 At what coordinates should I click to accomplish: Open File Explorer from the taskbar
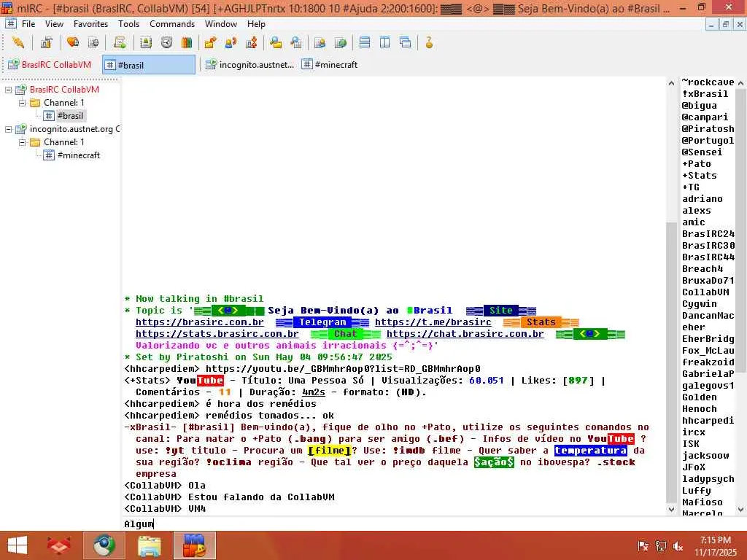coord(149,545)
